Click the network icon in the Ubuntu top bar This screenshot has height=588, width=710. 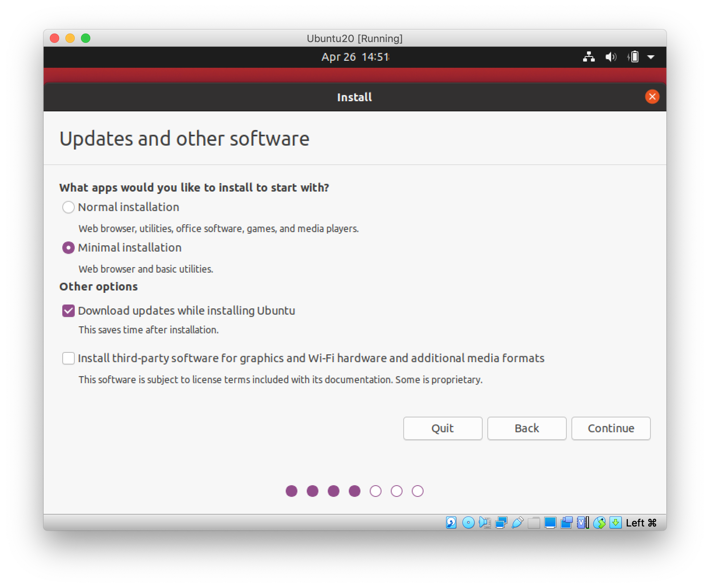(588, 57)
